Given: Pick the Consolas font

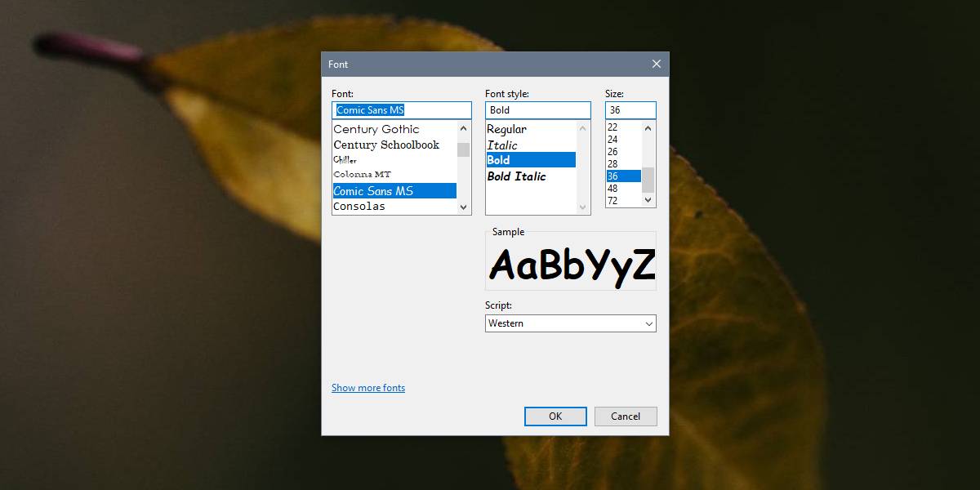Looking at the screenshot, I should [359, 207].
